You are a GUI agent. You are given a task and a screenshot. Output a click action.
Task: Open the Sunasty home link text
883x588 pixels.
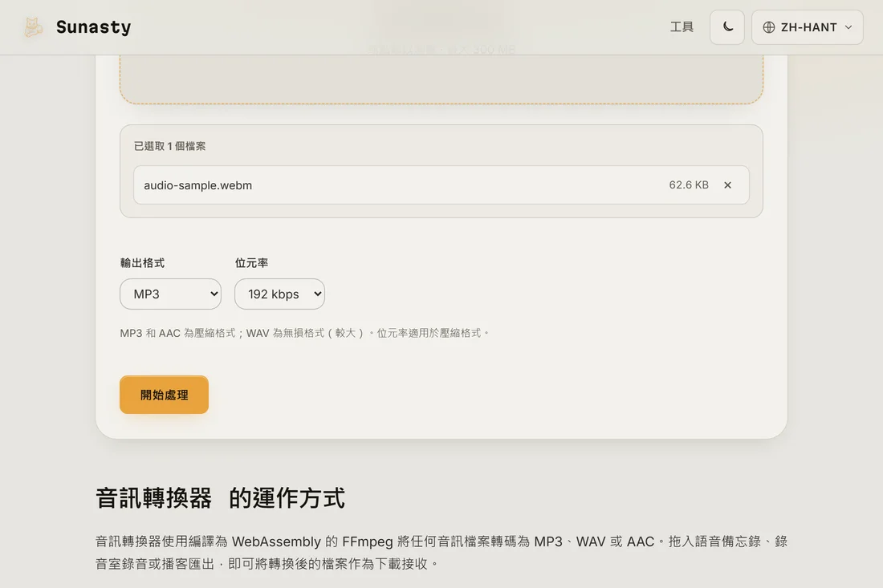pos(93,27)
